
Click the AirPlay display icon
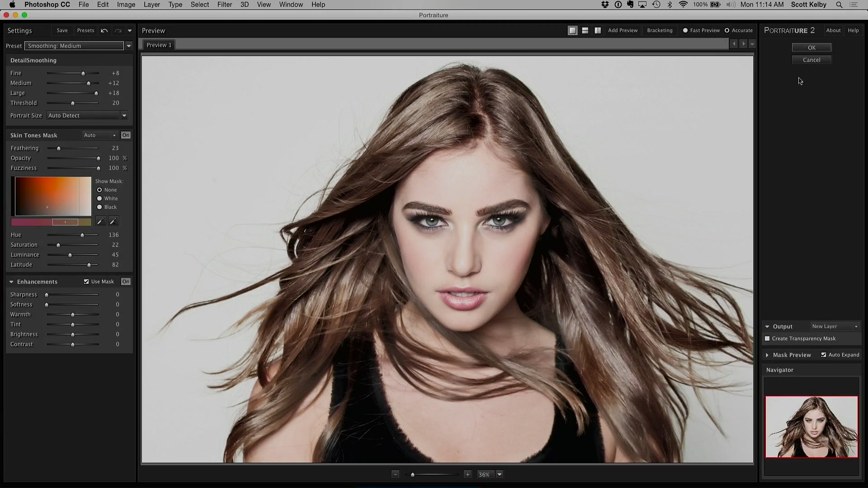[642, 5]
